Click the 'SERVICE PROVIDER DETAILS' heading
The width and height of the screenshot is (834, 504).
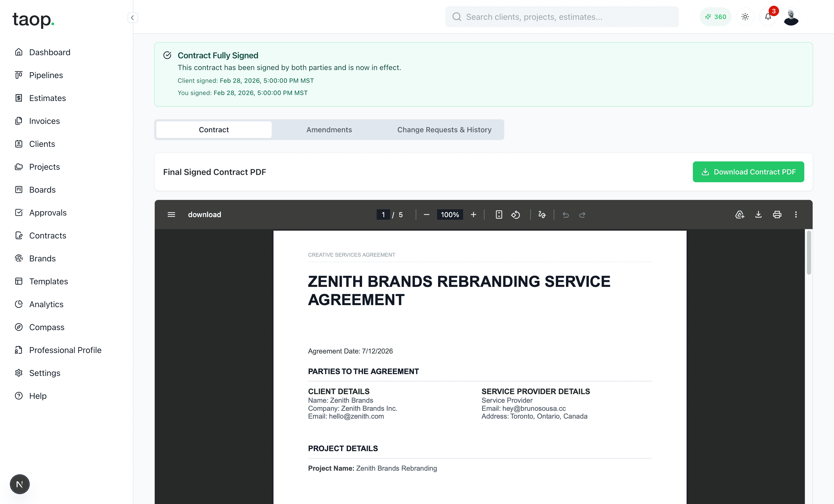536,391
